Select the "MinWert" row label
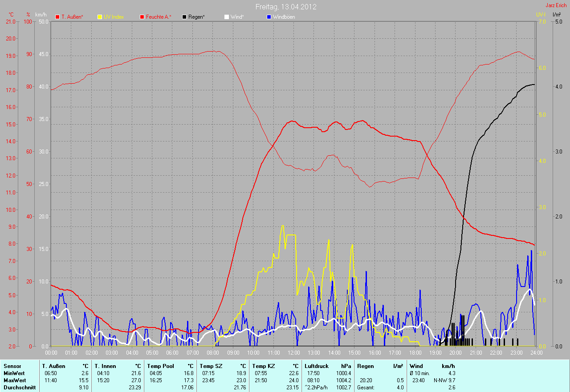 click(14, 373)
